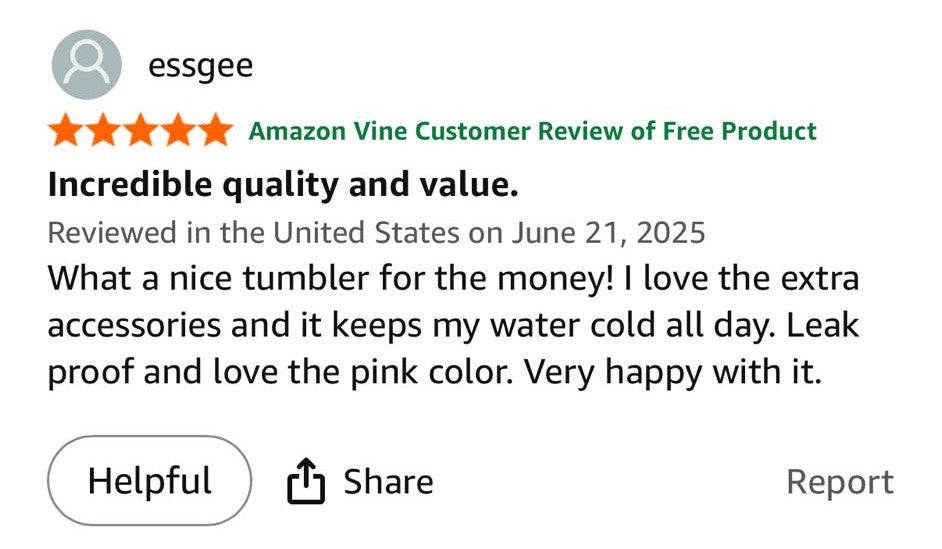Viewport: 942px width, 549px height.
Task: Click the "Very happy with it." sentence
Action: pyautogui.click(x=673, y=373)
